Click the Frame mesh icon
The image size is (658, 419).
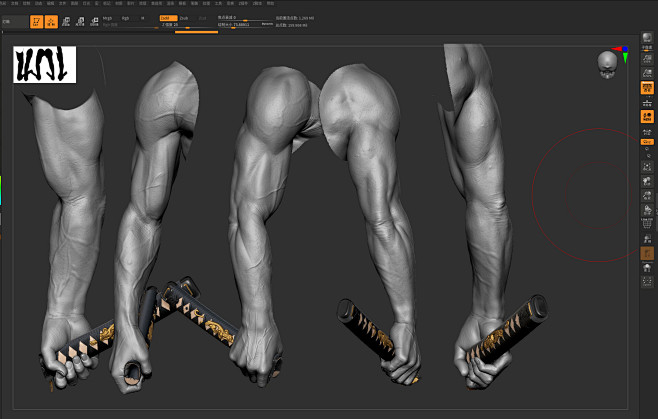coord(648,167)
